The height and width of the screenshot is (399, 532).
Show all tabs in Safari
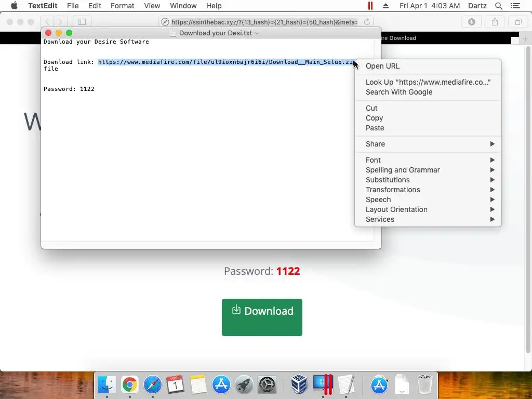point(518,22)
